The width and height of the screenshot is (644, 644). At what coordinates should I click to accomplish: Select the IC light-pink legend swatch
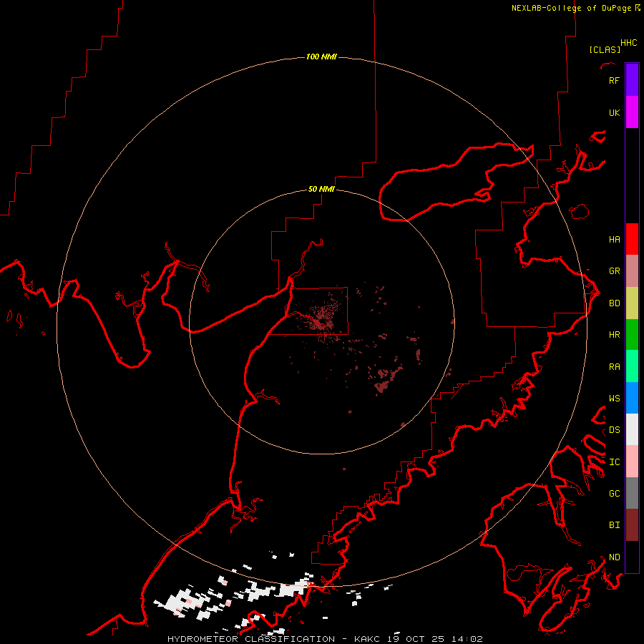click(632, 462)
